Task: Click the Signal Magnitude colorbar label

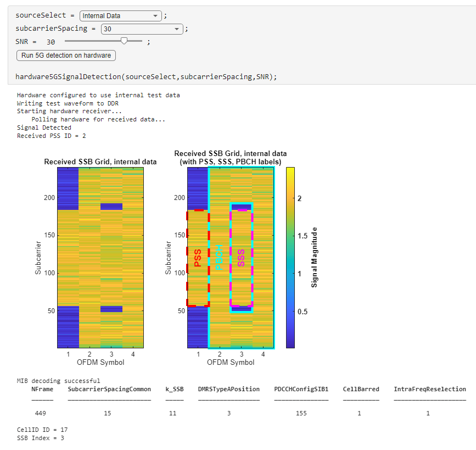Action: click(x=314, y=257)
